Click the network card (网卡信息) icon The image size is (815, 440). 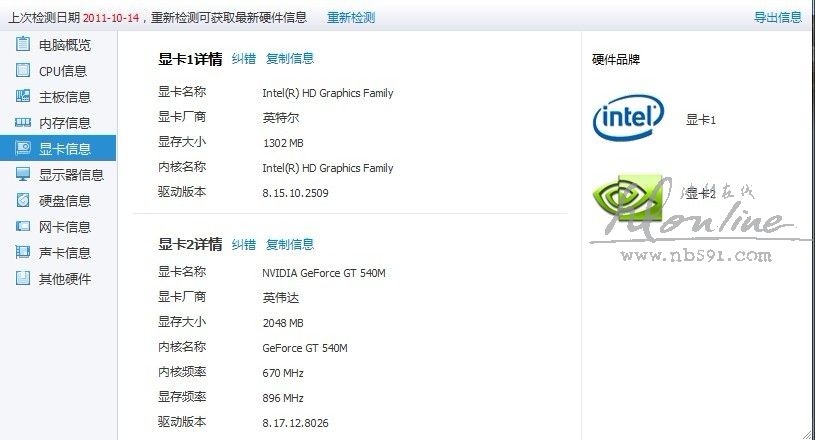point(23,226)
